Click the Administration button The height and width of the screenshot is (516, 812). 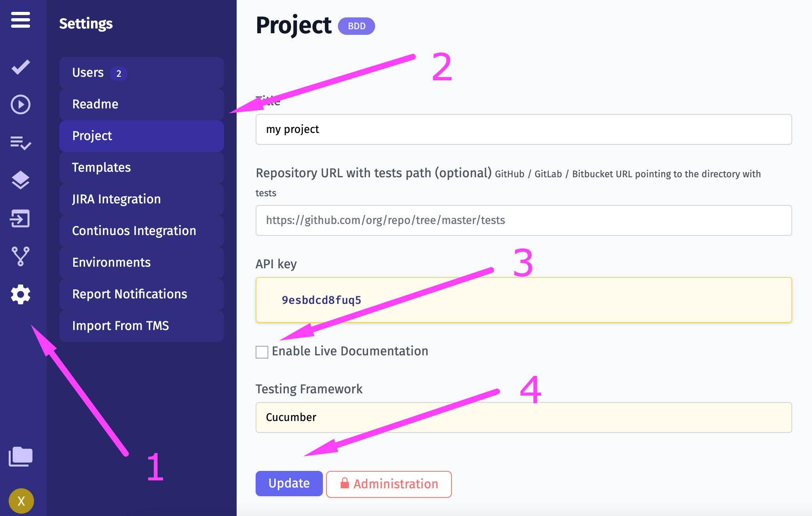pos(389,484)
